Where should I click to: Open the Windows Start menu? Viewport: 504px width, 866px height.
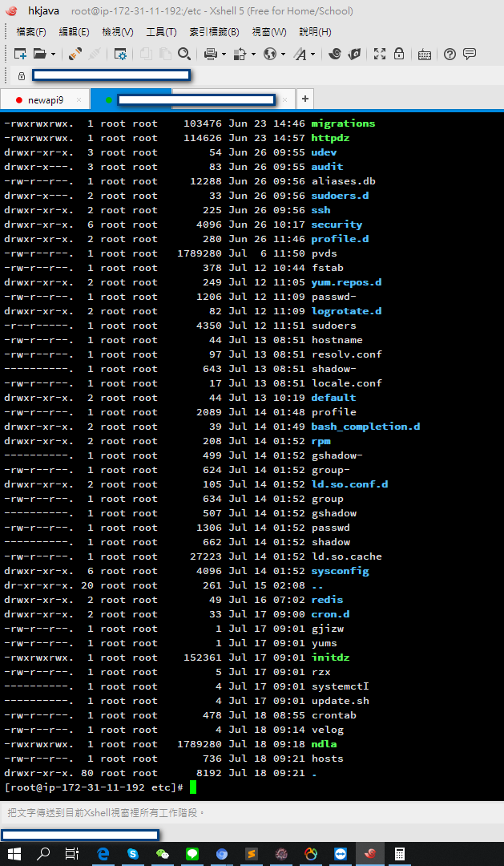tap(14, 854)
